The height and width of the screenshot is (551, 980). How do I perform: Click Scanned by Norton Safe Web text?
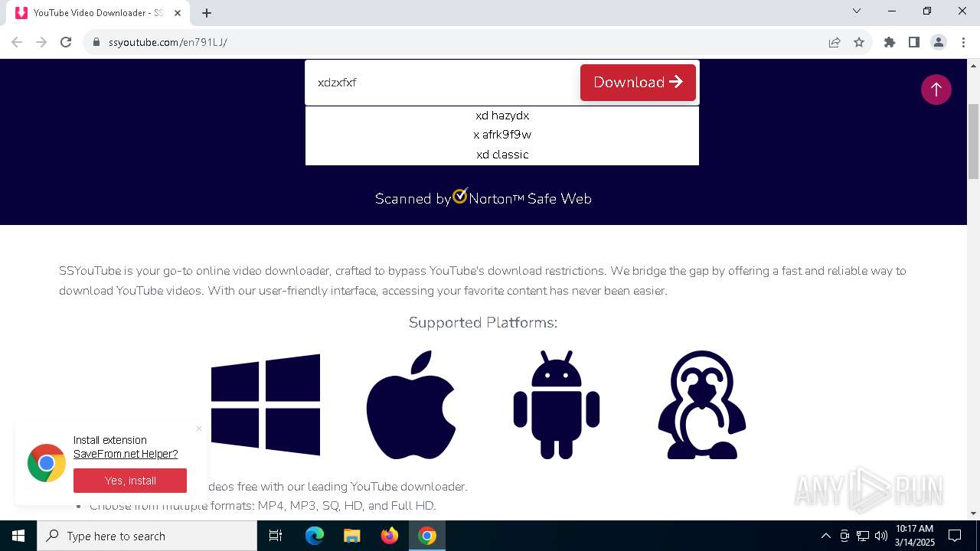click(x=483, y=198)
